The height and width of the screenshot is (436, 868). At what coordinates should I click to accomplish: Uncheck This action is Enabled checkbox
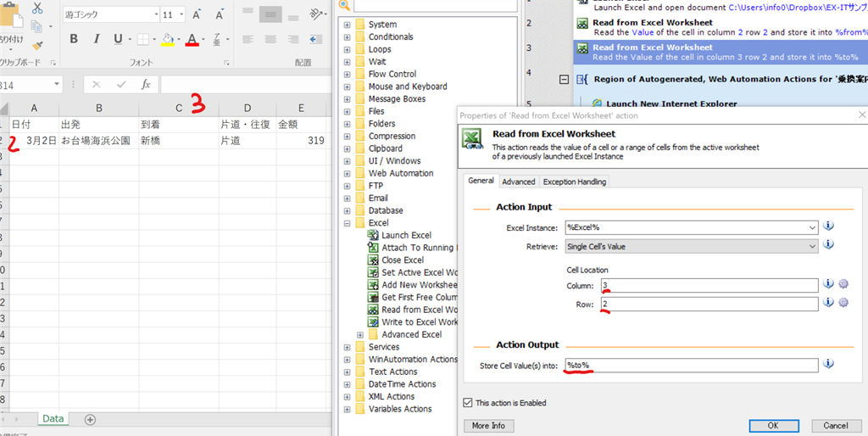(469, 403)
